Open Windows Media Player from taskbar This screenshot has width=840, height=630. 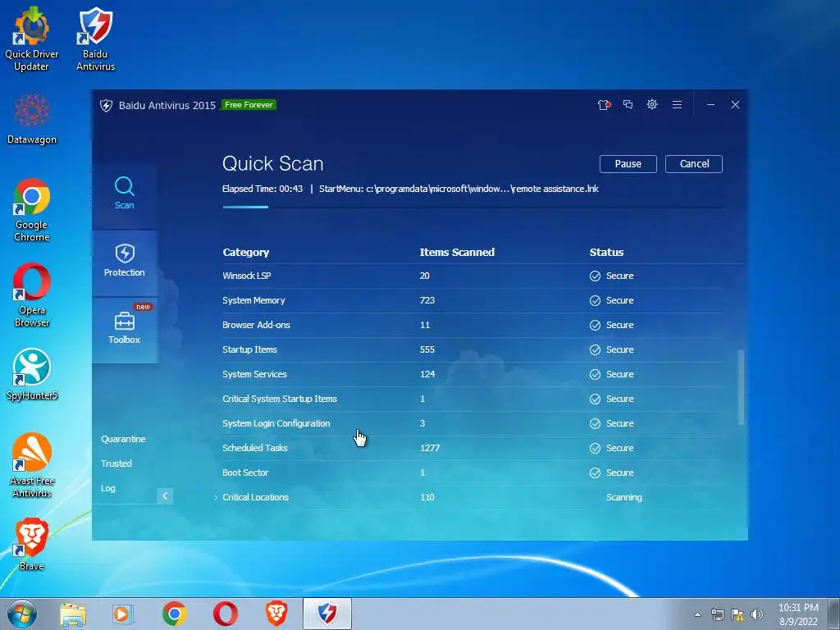click(123, 614)
